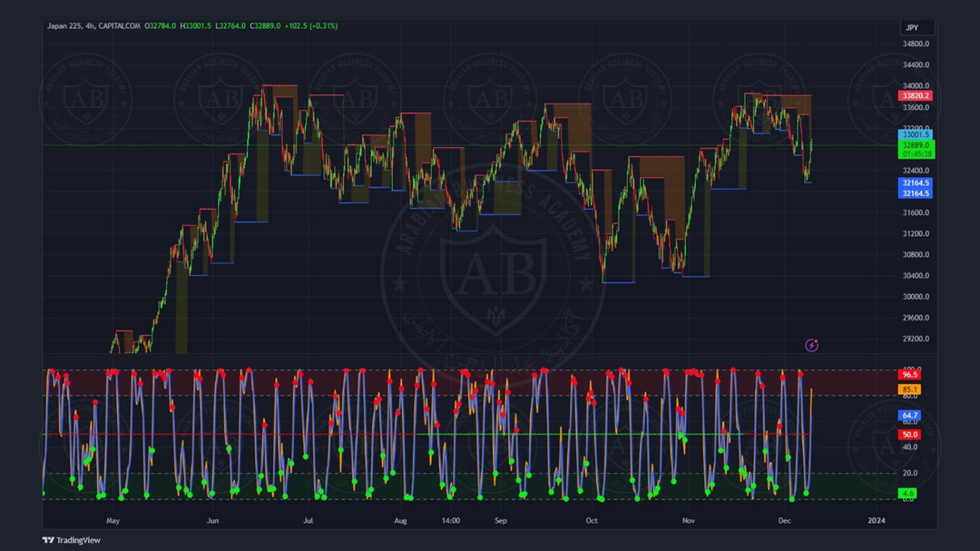Screen dimensions: 980x551
Task: Click the Aug label on time axis
Action: click(x=400, y=520)
